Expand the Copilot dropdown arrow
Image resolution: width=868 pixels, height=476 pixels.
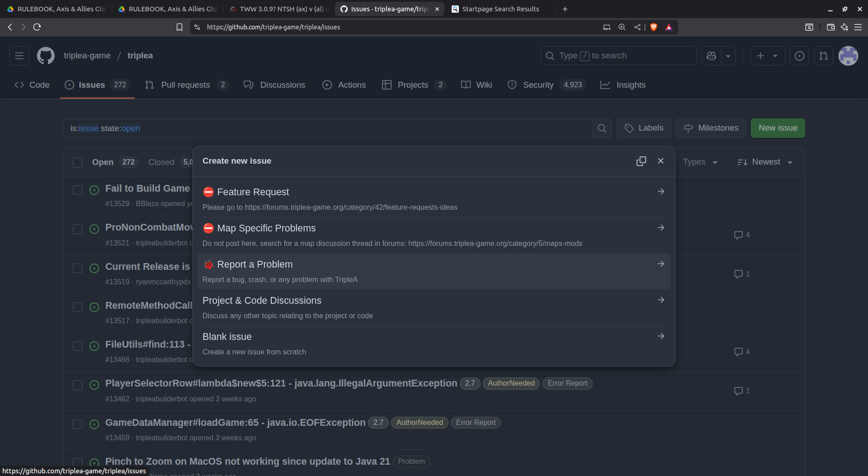pos(728,56)
